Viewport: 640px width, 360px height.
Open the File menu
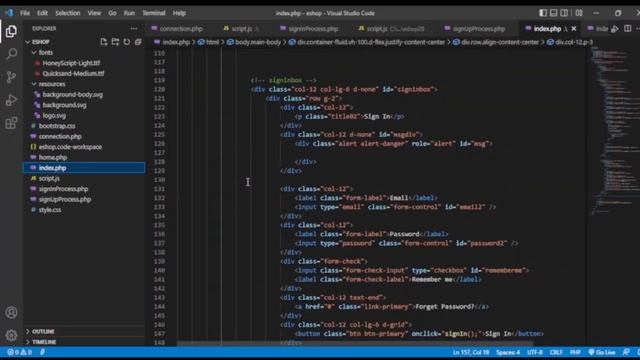pos(25,13)
